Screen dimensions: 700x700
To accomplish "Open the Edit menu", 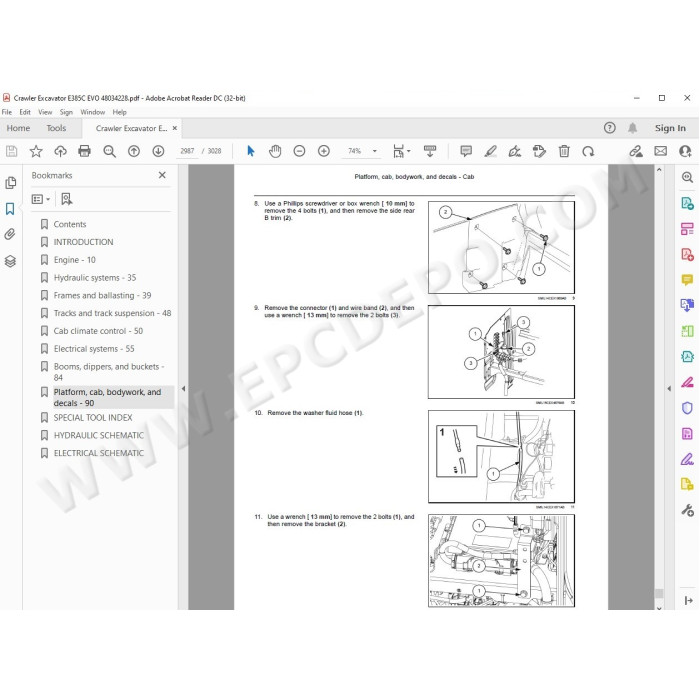I will 25,112.
